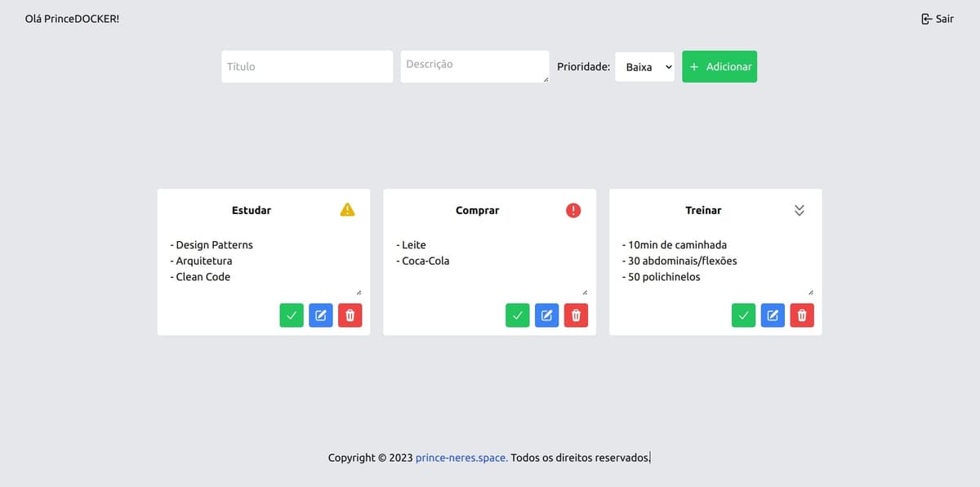This screenshot has width=980, height=487.
Task: Click low priority chevrons icon on Treinar
Action: (800, 210)
